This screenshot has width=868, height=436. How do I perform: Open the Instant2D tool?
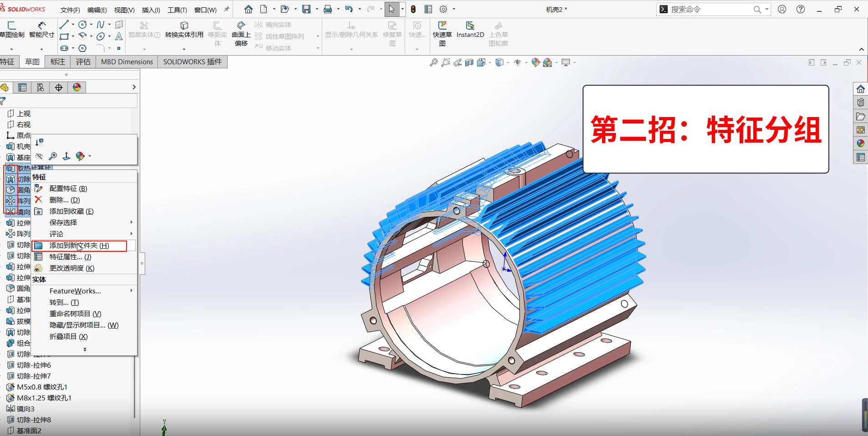[470, 29]
